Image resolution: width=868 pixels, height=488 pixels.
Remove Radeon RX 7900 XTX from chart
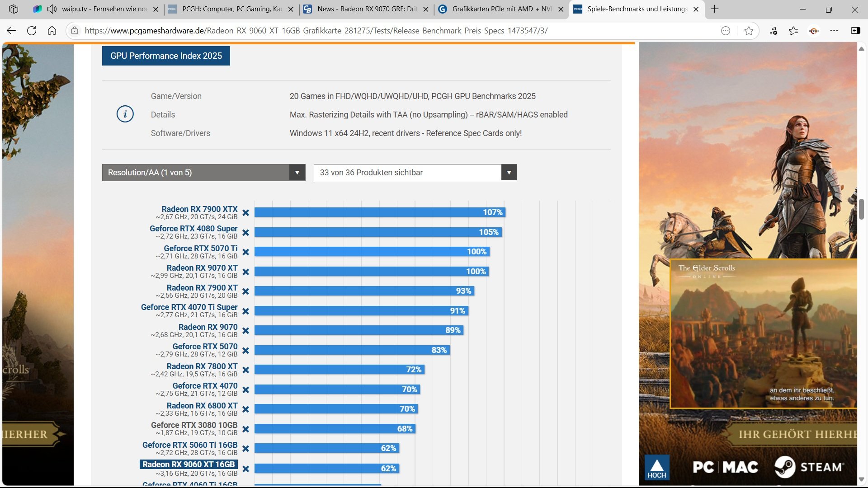tap(245, 213)
